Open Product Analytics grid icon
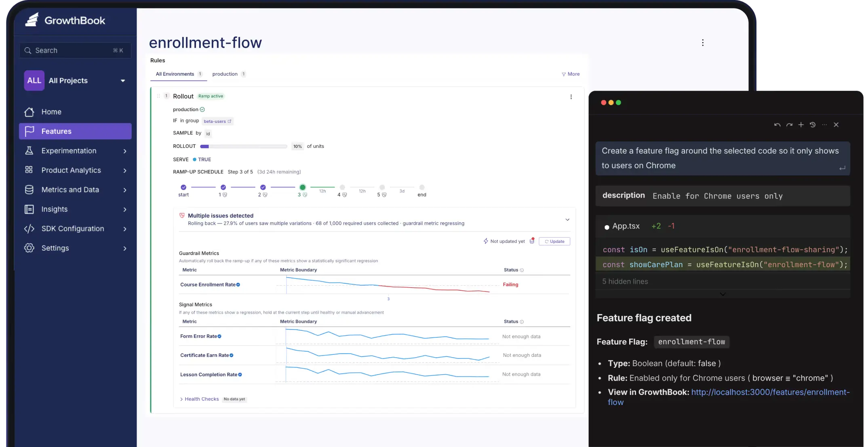Viewport: 868px width, 447px height. coord(29,170)
